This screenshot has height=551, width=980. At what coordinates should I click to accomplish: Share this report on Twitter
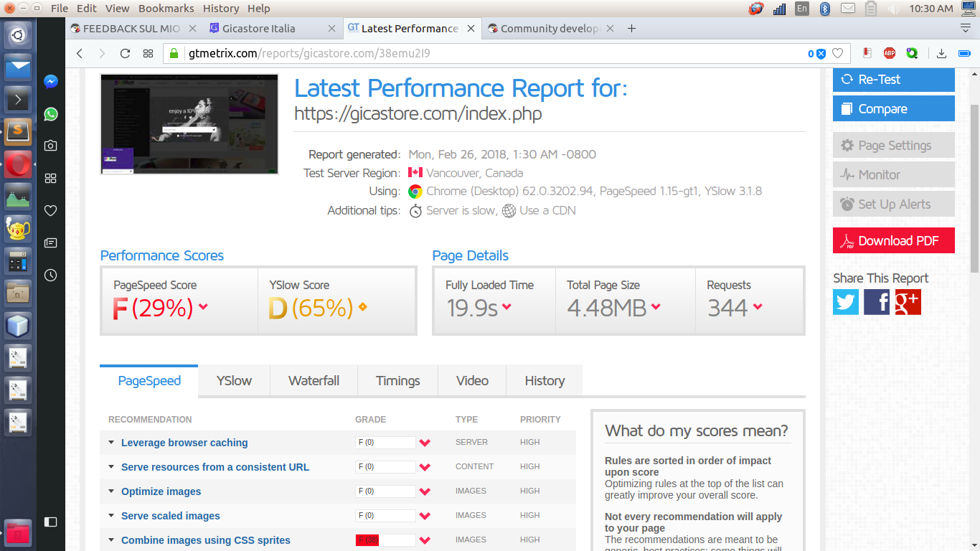pyautogui.click(x=846, y=302)
